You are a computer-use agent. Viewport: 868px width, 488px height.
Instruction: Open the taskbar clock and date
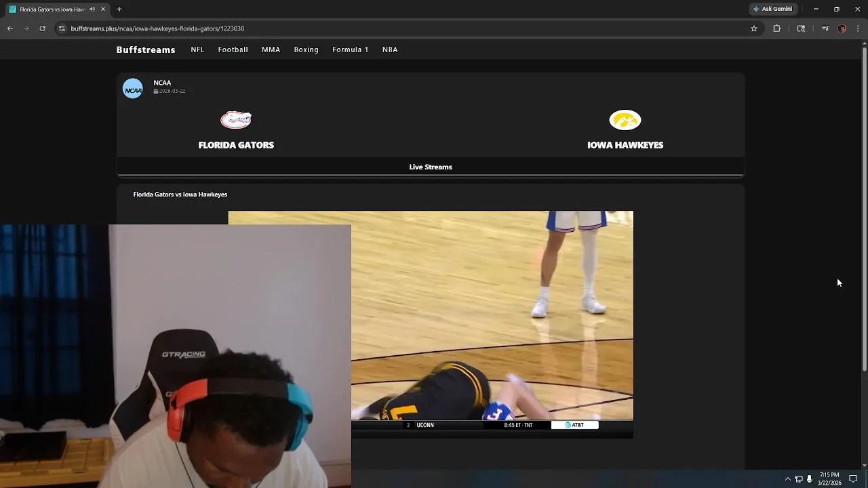(829, 479)
